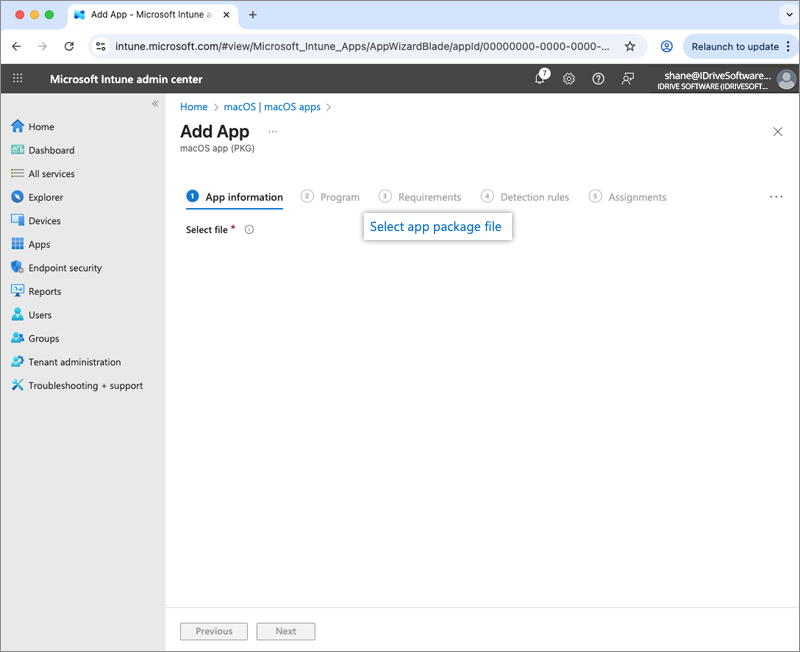Expand the wizard steps overflow ellipsis
The image size is (800, 652).
[776, 197]
